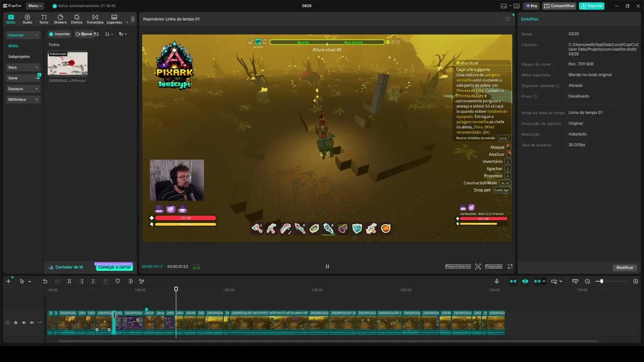Click the Preenchimento button under the player
644x362 pixels.
pyautogui.click(x=458, y=266)
